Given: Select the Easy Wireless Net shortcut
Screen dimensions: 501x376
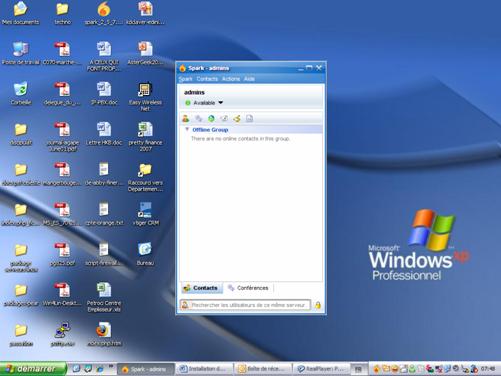Looking at the screenshot, I should point(145,97).
